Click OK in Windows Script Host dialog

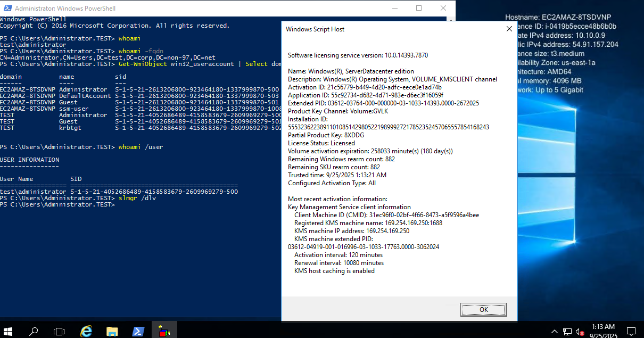(484, 309)
